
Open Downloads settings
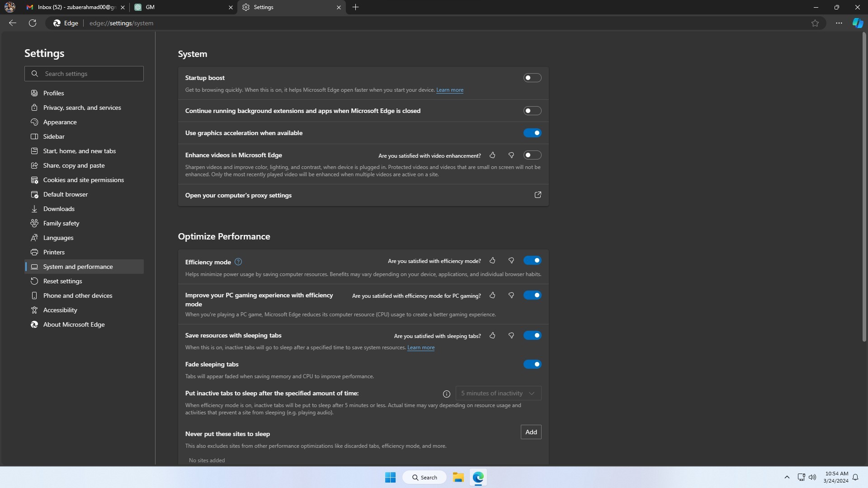click(x=84, y=209)
